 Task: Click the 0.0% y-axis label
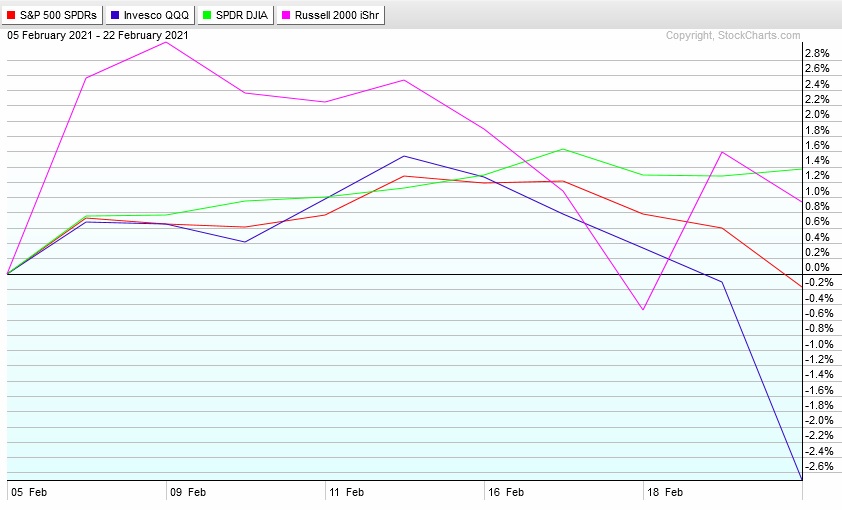[817, 267]
